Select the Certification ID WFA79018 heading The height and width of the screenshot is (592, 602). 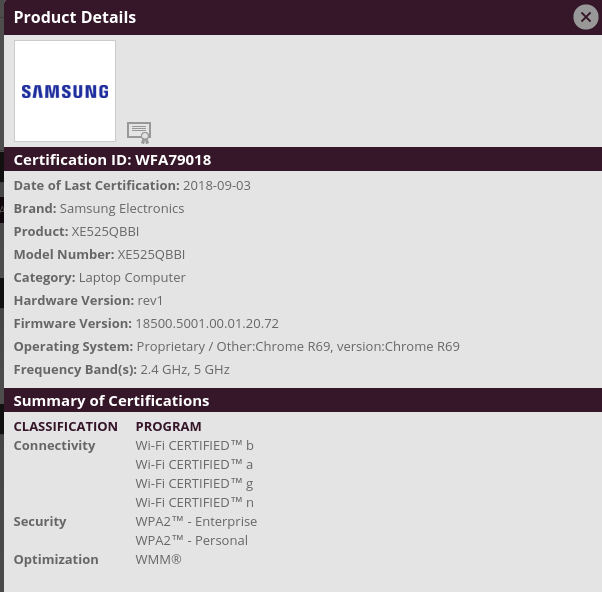pos(112,160)
